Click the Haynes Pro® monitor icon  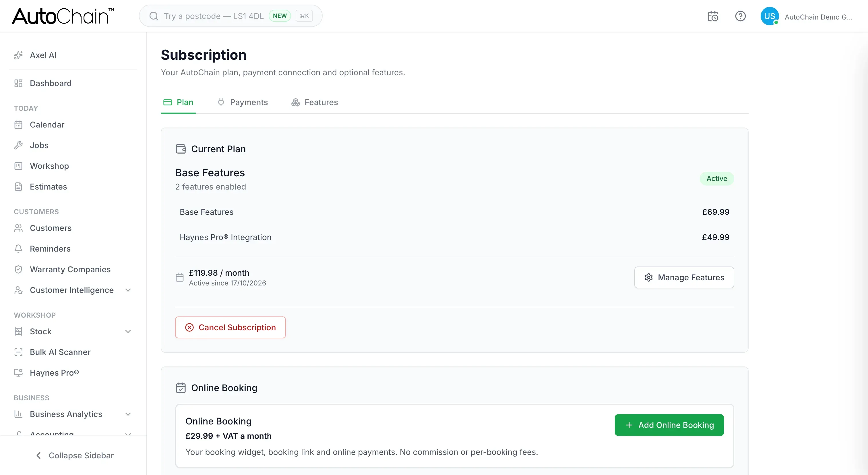pos(18,372)
